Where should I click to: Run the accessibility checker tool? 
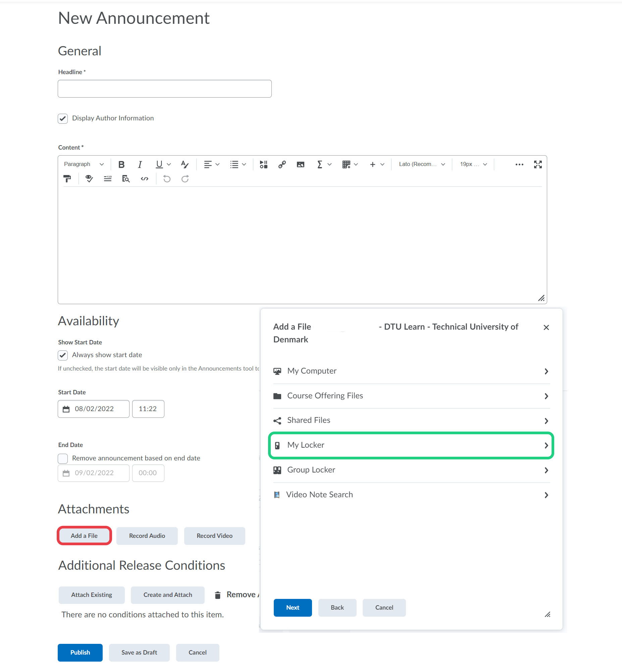[x=89, y=179]
